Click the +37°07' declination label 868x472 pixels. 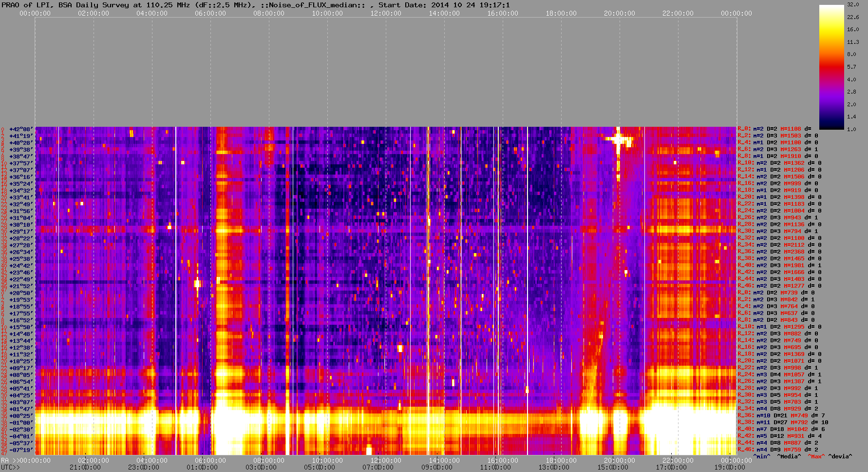point(21,170)
